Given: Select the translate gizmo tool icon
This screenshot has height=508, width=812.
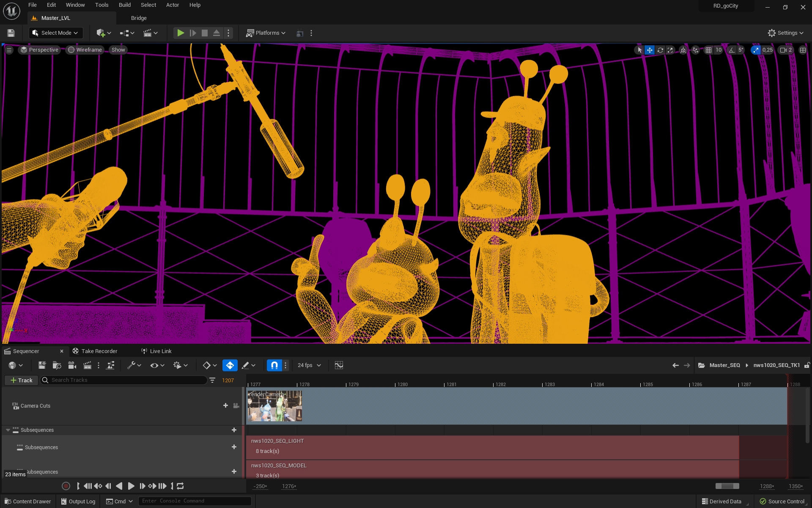Looking at the screenshot, I should click(x=650, y=50).
